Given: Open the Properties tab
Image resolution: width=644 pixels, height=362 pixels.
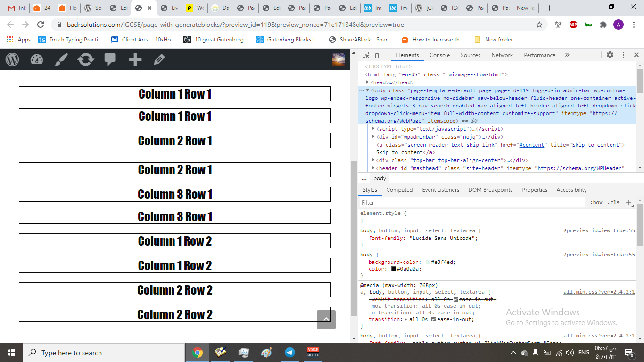Looking at the screenshot, I should (535, 190).
